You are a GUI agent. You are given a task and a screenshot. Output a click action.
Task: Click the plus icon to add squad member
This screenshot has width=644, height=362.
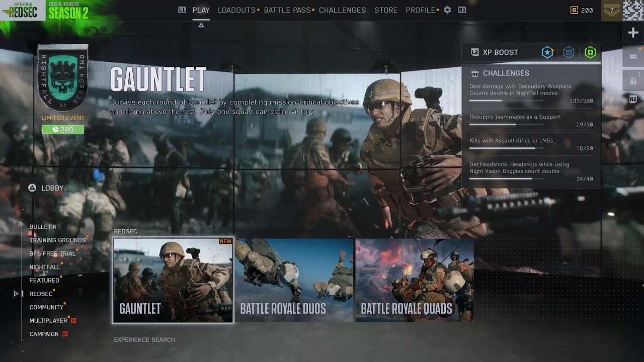[633, 33]
